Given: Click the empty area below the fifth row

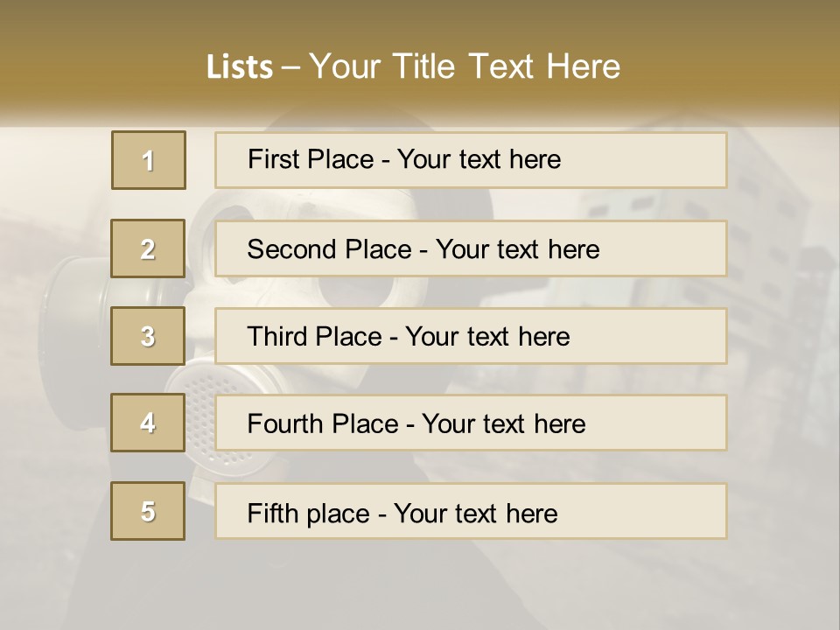Looking at the screenshot, I should coord(418,584).
